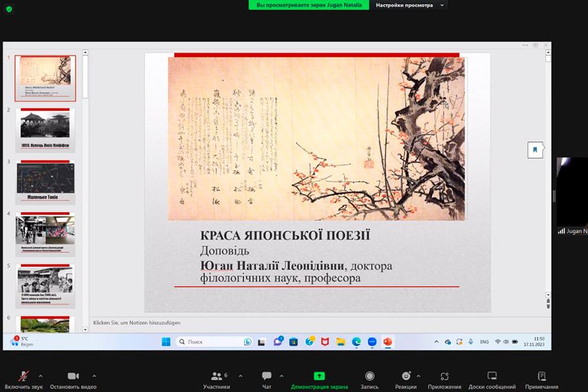Expand video options arrow beside camera
This screenshot has width=588, height=392.
pyautogui.click(x=94, y=376)
